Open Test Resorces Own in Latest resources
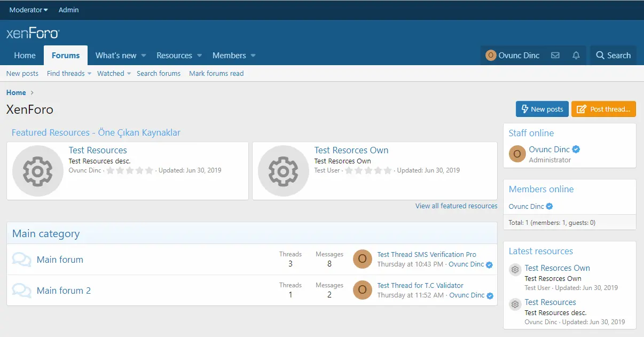 (x=557, y=268)
